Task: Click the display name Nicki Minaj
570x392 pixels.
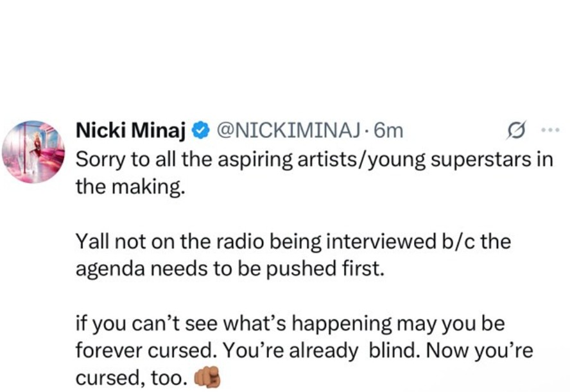Action: [x=132, y=131]
